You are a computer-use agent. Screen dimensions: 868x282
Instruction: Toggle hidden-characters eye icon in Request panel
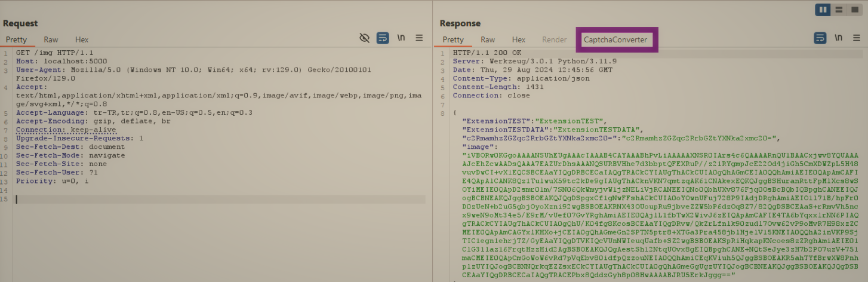click(x=365, y=38)
